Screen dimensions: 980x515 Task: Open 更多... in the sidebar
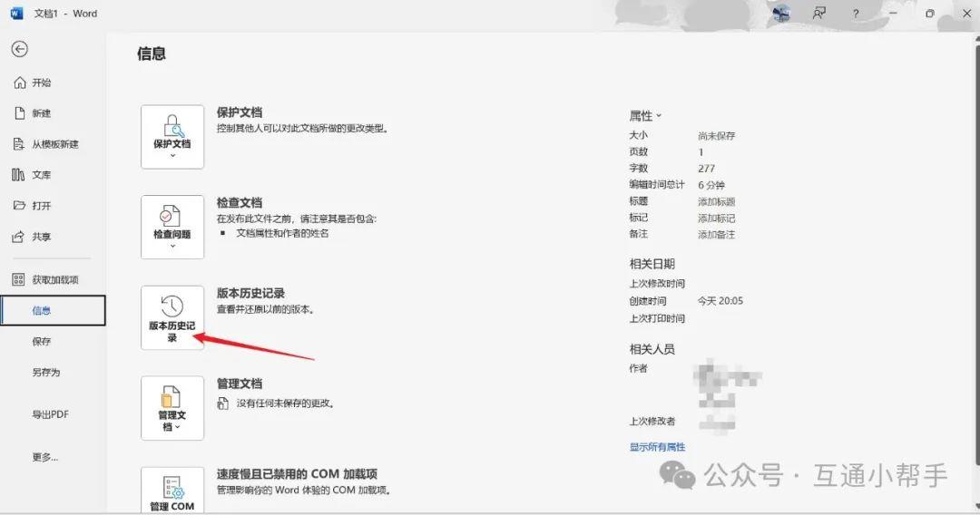(45, 458)
